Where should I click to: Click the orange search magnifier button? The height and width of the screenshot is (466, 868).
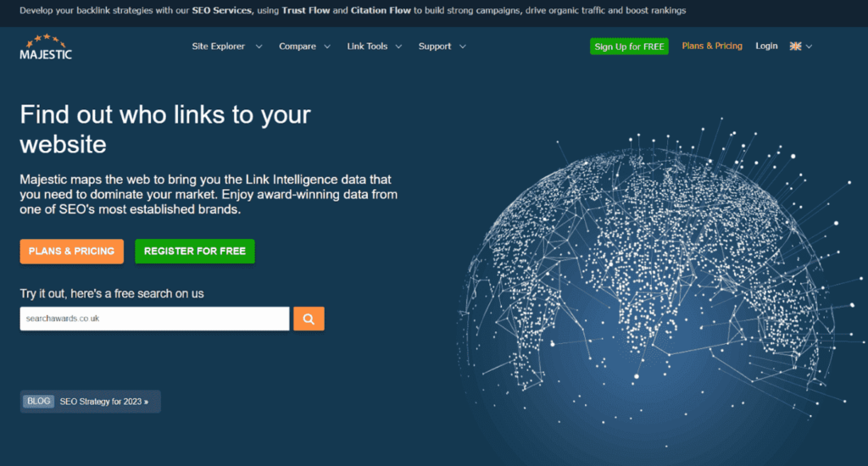[x=309, y=319]
